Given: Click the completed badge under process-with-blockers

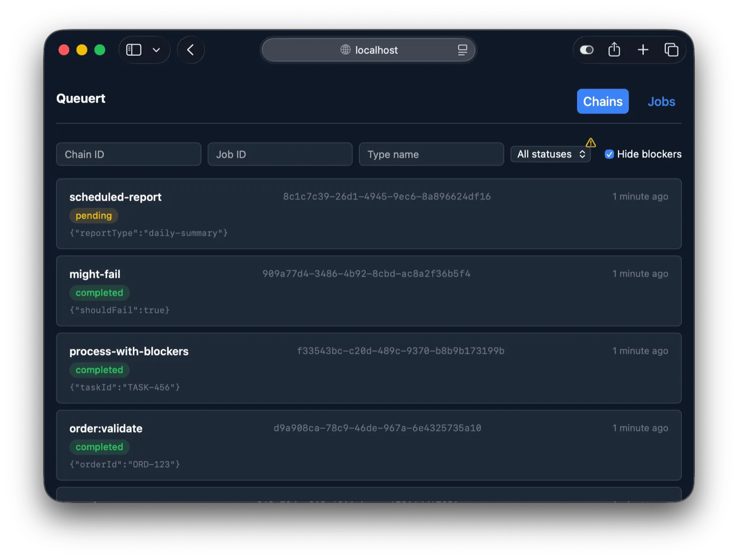Looking at the screenshot, I should pyautogui.click(x=99, y=369).
